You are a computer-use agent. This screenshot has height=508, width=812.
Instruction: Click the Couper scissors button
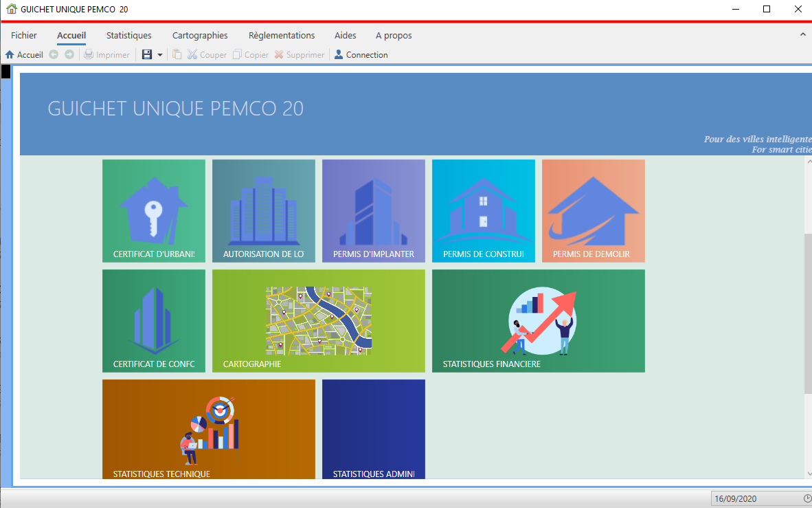[207, 55]
